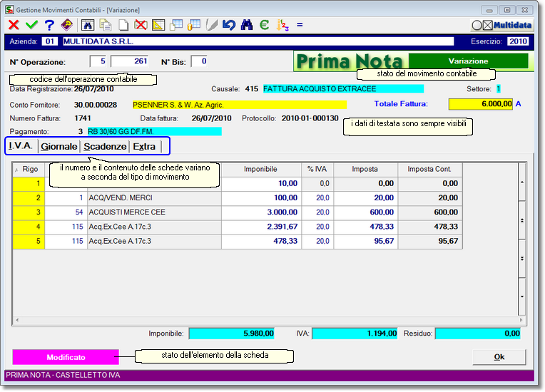545x392 pixels.
Task: Click the Protocollo 2010-01-000130 value
Action: 310,118
